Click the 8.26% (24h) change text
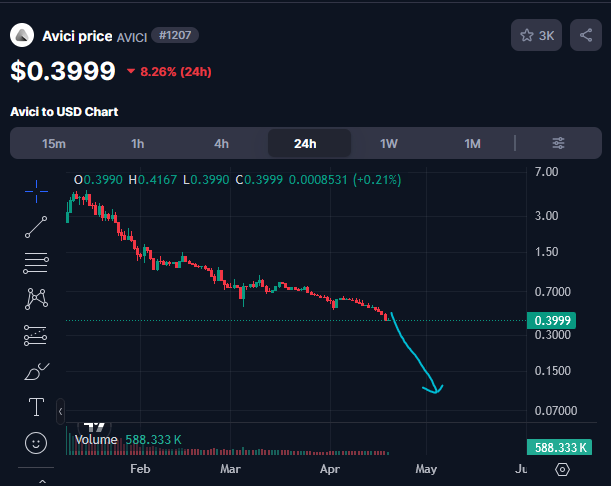Screen dimensions: 611x486 tap(176, 72)
